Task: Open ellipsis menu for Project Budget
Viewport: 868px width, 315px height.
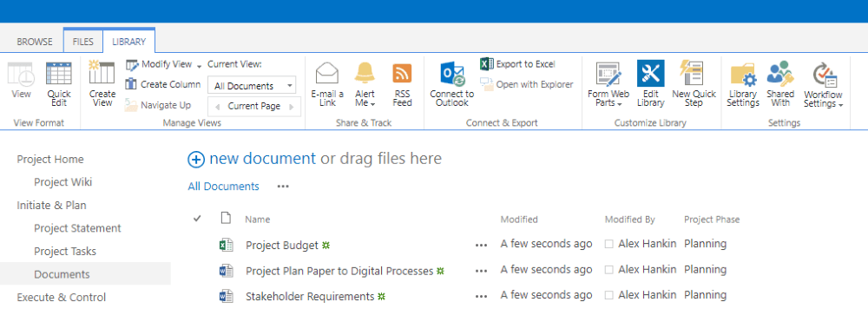Action: [x=481, y=245]
